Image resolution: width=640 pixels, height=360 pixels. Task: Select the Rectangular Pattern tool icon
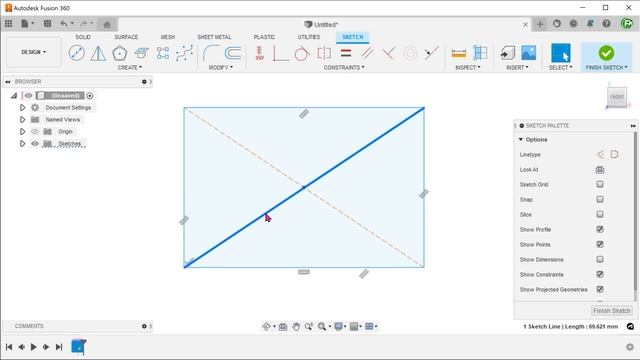pos(163,53)
